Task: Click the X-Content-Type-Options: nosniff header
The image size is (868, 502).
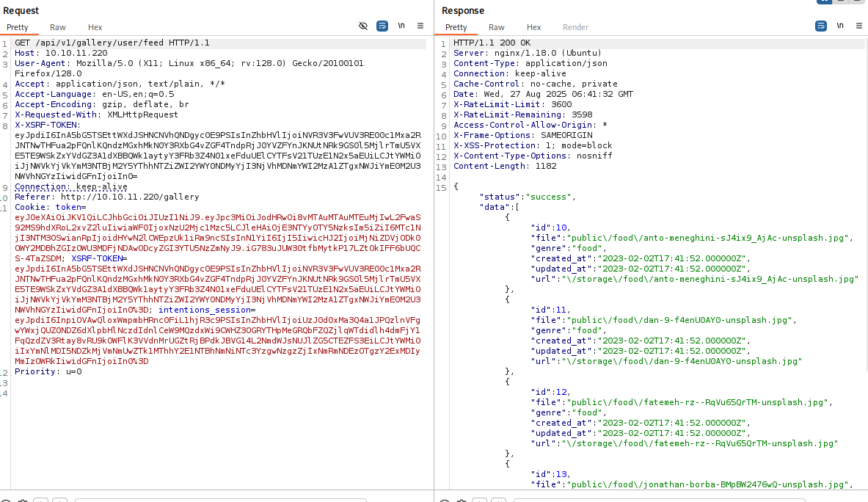Action: pyautogui.click(x=533, y=156)
